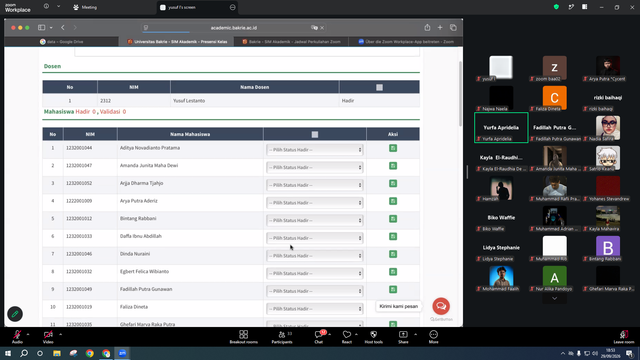Click the page vertical scrollbar in shared browser
The height and width of the screenshot is (360, 640).
coord(460,94)
